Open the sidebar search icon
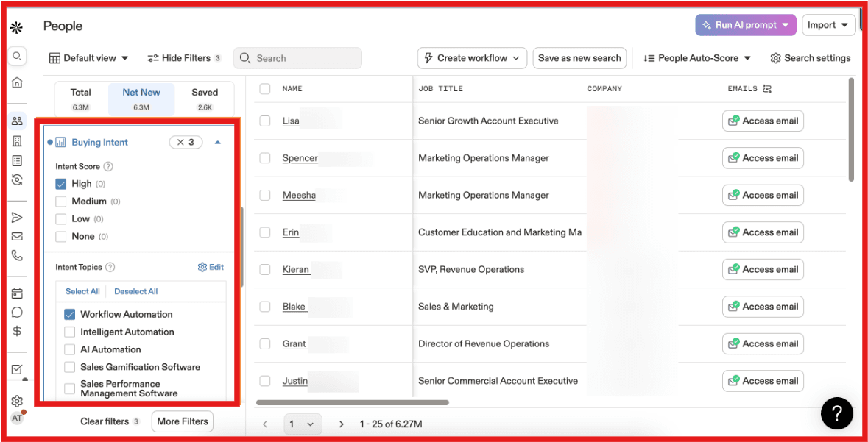 [x=17, y=56]
